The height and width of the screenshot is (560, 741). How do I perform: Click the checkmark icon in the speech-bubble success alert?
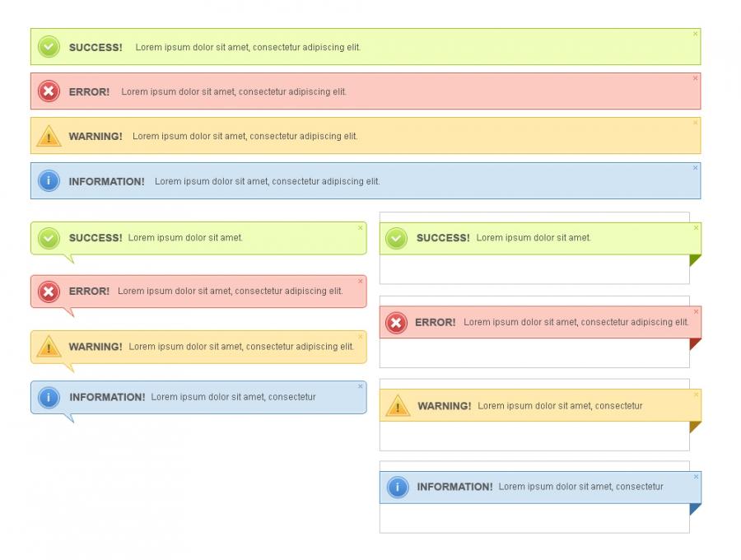(49, 238)
